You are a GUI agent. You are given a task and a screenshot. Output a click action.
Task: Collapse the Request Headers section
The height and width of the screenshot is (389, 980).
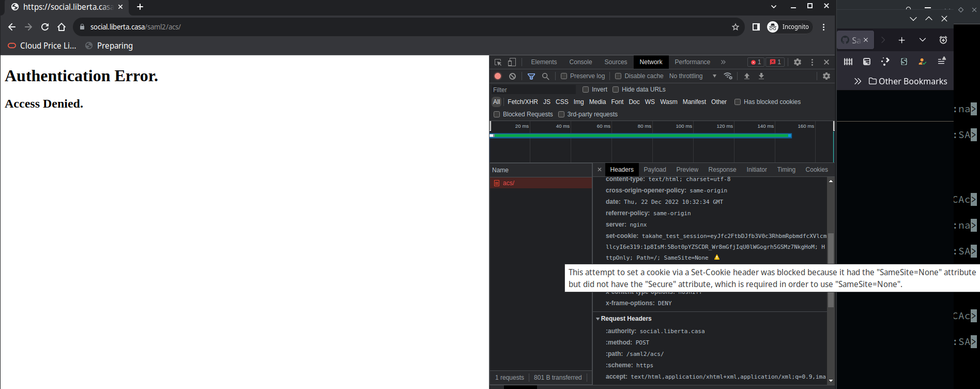pyautogui.click(x=598, y=319)
